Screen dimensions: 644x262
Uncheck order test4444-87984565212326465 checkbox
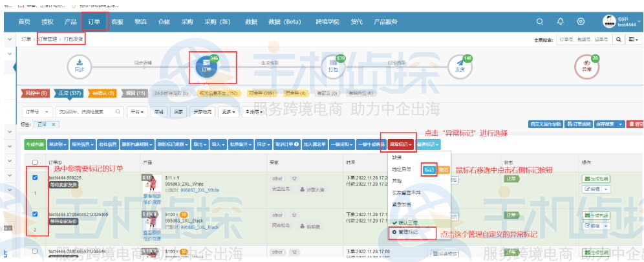(x=35, y=214)
